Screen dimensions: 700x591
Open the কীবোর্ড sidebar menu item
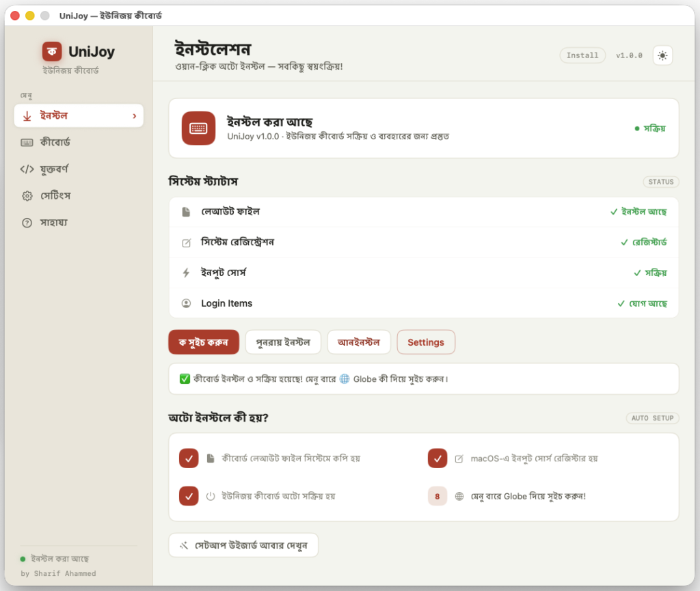79,143
